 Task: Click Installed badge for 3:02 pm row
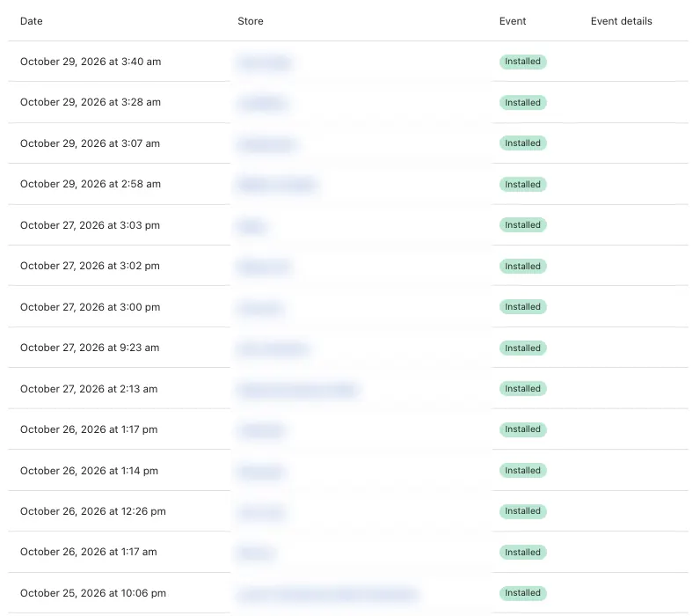tap(522, 267)
